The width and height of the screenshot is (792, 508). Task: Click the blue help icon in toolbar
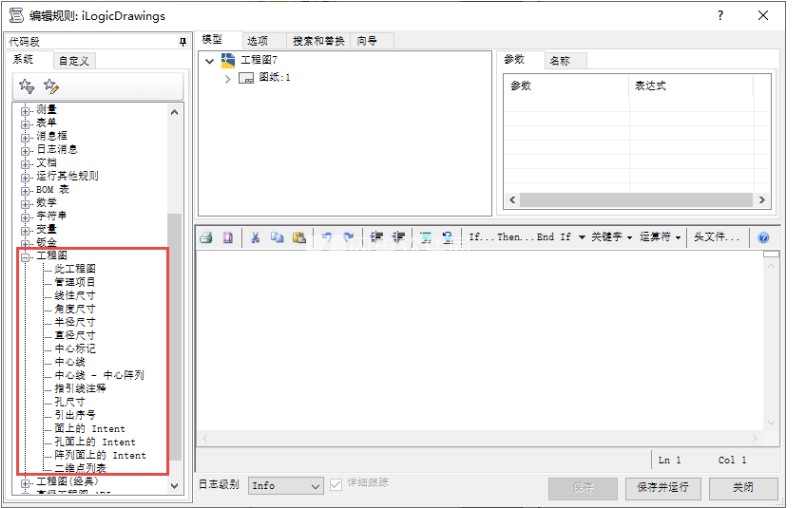tap(763, 238)
